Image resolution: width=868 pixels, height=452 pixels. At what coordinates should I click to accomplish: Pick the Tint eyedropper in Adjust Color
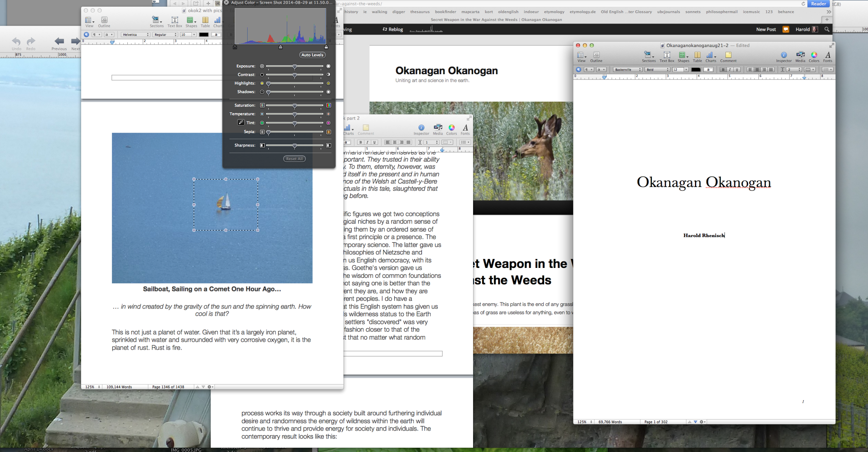point(241,123)
